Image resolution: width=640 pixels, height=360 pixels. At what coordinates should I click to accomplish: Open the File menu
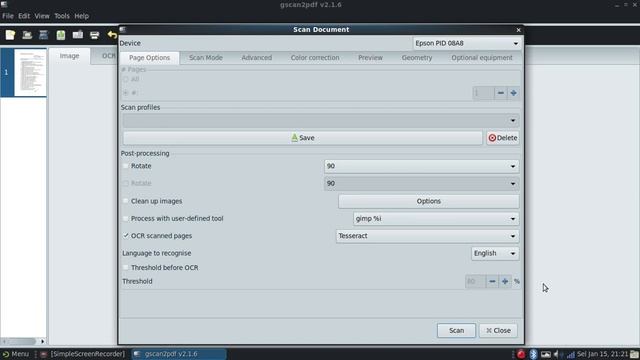point(8,16)
